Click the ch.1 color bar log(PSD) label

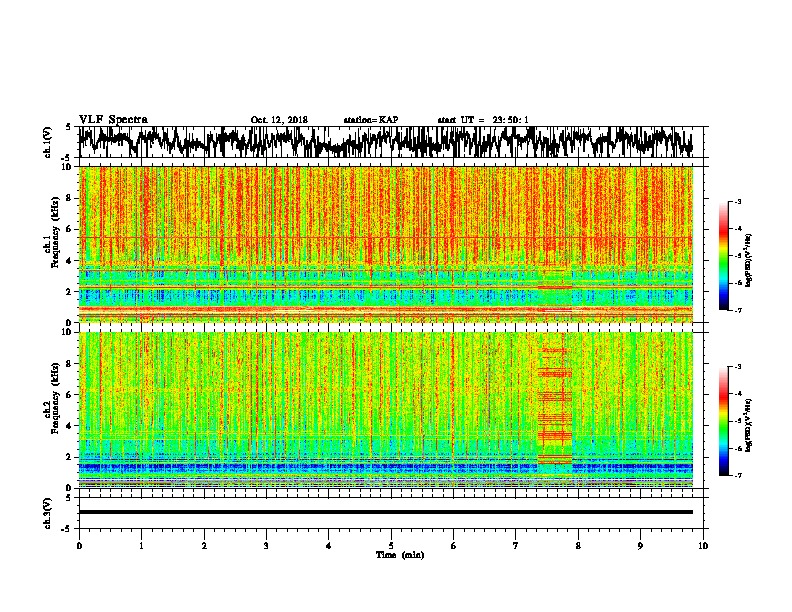749,260
